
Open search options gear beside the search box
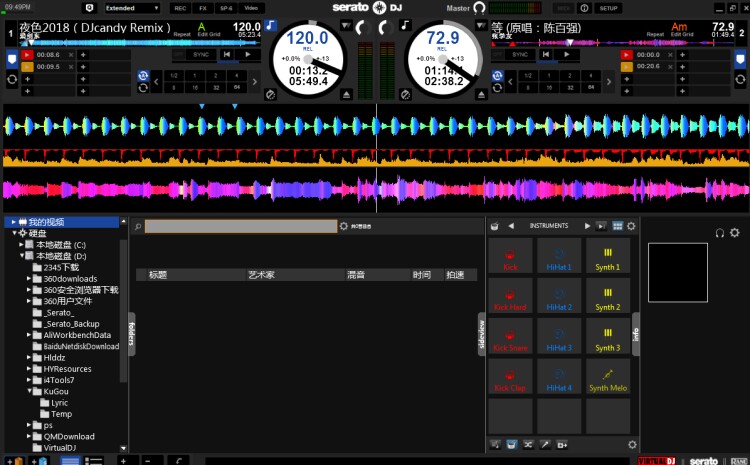point(343,226)
